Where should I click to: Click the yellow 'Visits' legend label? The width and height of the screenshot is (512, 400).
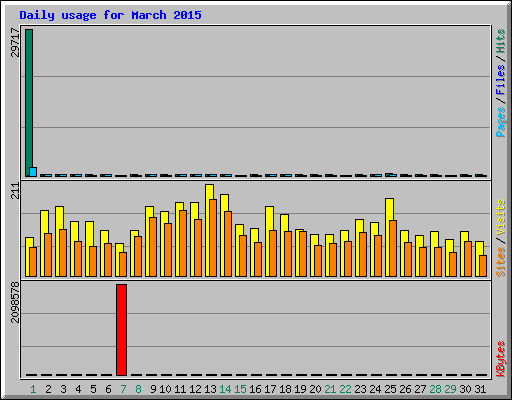[x=500, y=217]
